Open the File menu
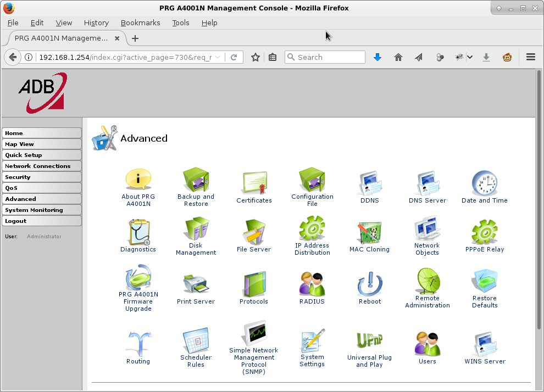Screen dimensions: 544x392 [x=13, y=23]
